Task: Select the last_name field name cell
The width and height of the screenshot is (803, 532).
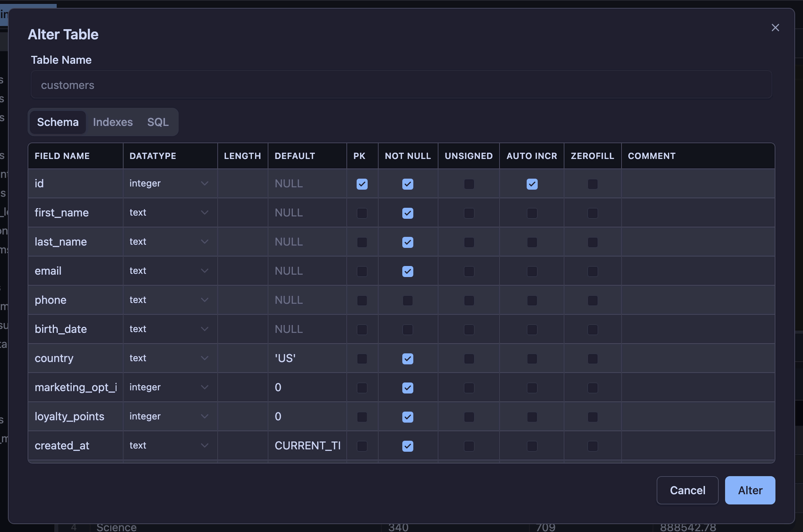Action: 75,242
